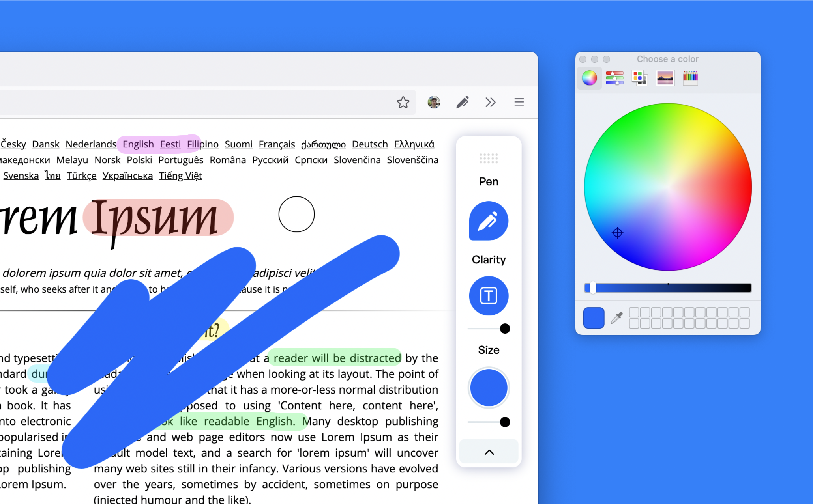Toggle English language highlight on

(138, 144)
